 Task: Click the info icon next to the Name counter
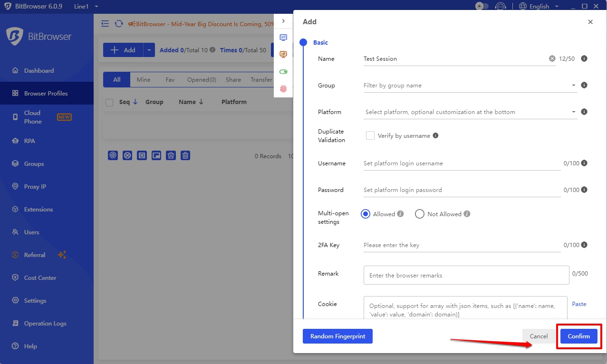click(x=584, y=58)
